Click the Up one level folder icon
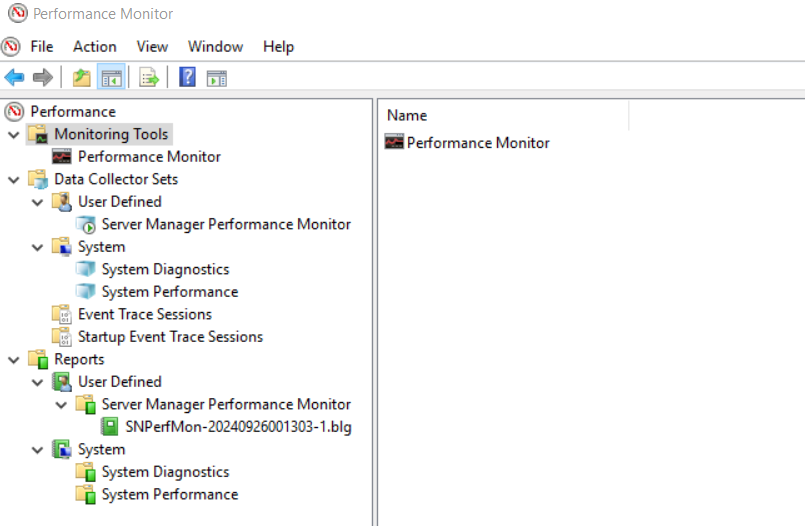Viewport: 805px width, 526px height. (x=82, y=78)
